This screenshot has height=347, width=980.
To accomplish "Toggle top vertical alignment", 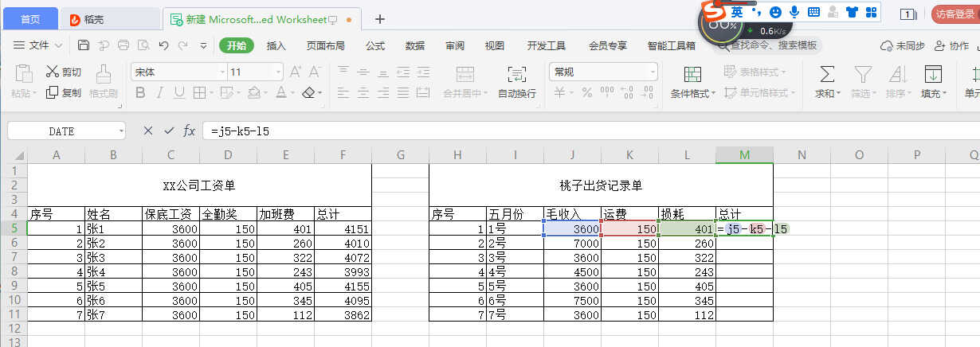I will pyautogui.click(x=343, y=72).
